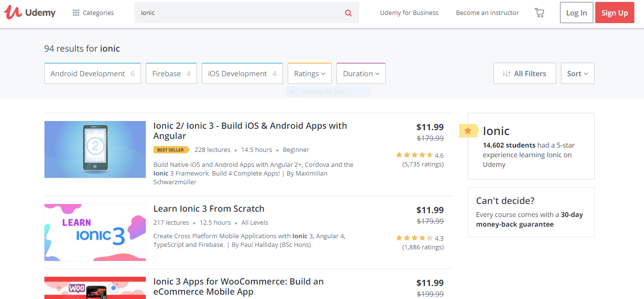Click the search field containing ionic
This screenshot has height=299, width=644.
coord(239,13)
